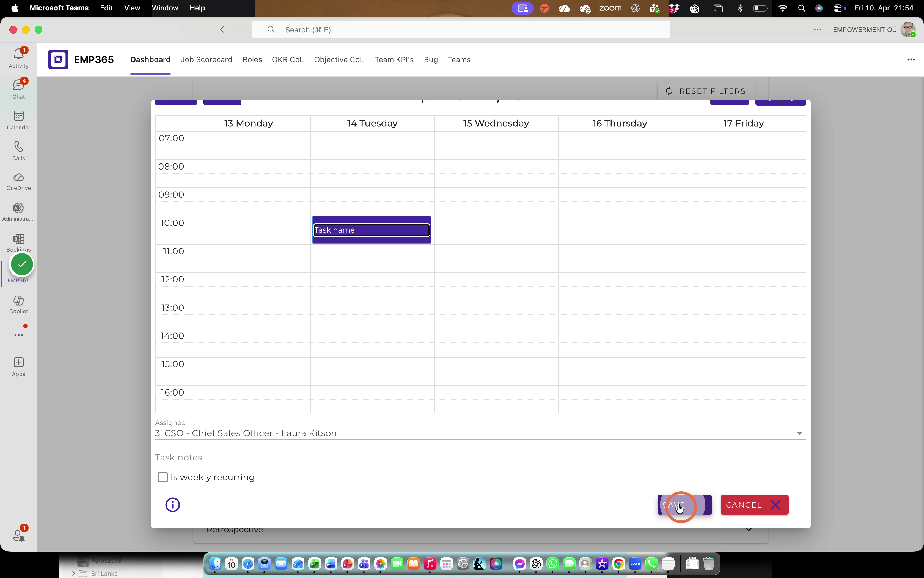Click the Save button

(684, 505)
